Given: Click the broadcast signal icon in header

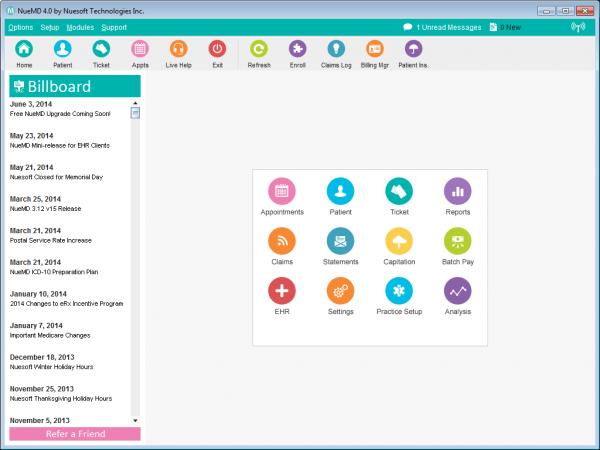Looking at the screenshot, I should point(578,27).
